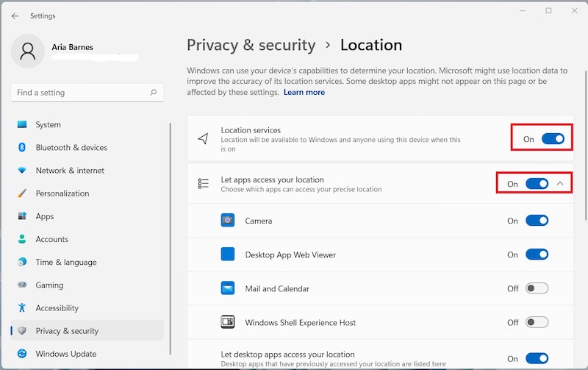588x370 pixels.
Task: Maximize the Settings window
Action: click(x=548, y=10)
